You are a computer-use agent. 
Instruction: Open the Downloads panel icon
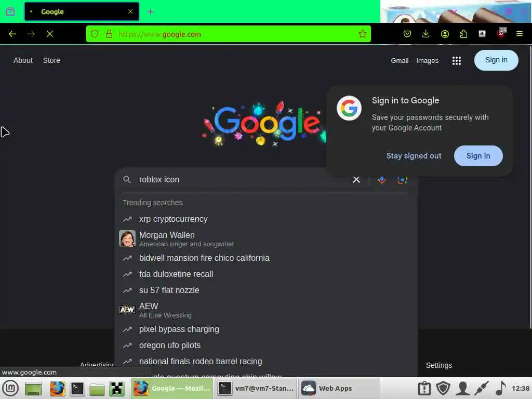point(426,34)
